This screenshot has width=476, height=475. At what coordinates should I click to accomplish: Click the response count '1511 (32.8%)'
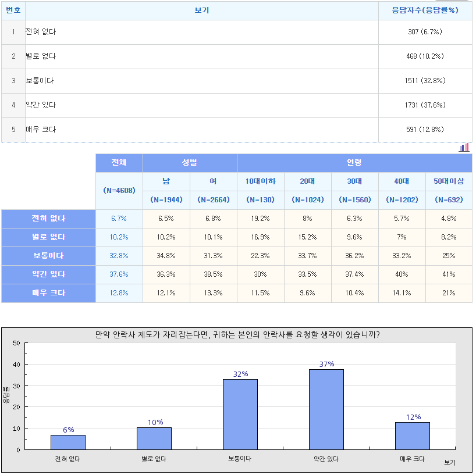(x=425, y=81)
